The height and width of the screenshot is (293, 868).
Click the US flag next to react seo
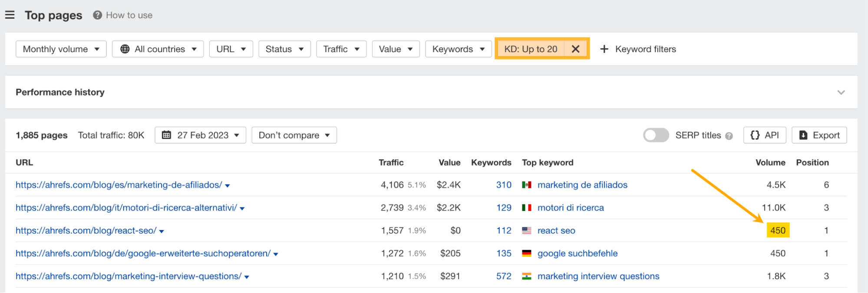[x=527, y=230]
